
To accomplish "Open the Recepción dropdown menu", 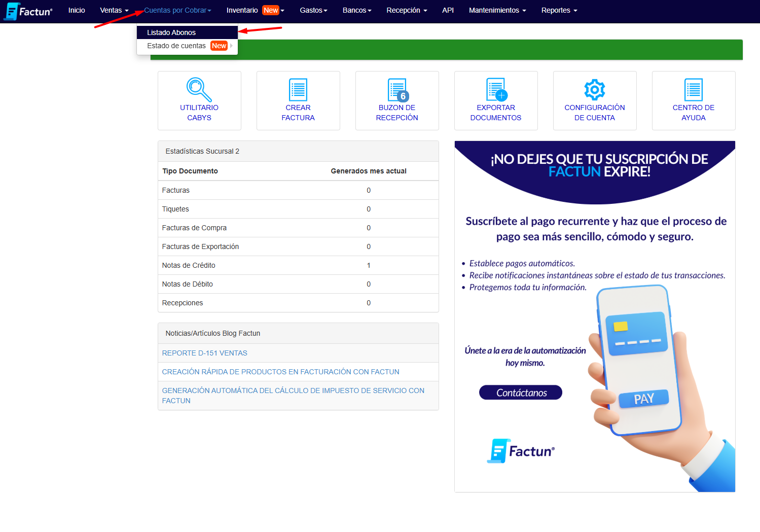I will (407, 10).
